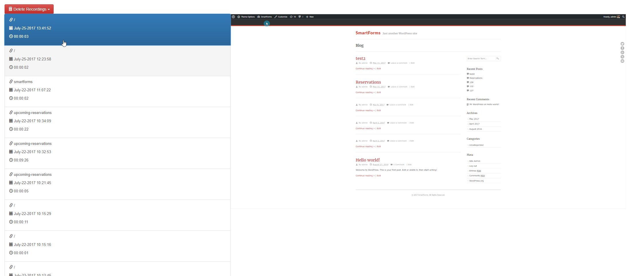The image size is (644, 276).
Task: Open the recording dated July-22-2017 10:15:29
Action: pos(118,215)
